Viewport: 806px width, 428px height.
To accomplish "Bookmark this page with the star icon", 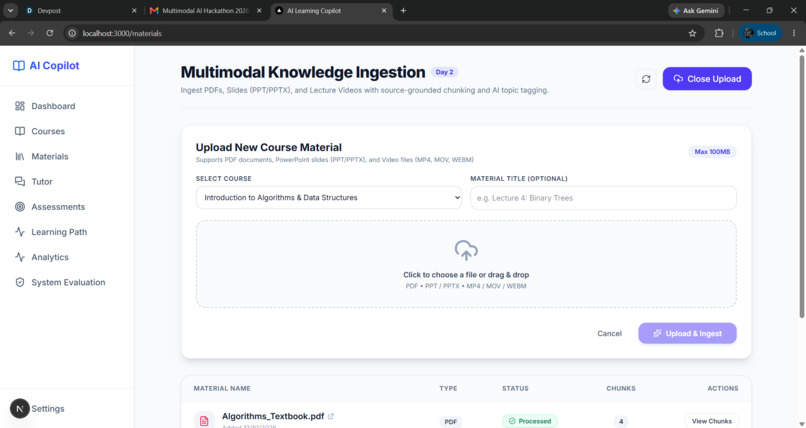I will (x=692, y=33).
